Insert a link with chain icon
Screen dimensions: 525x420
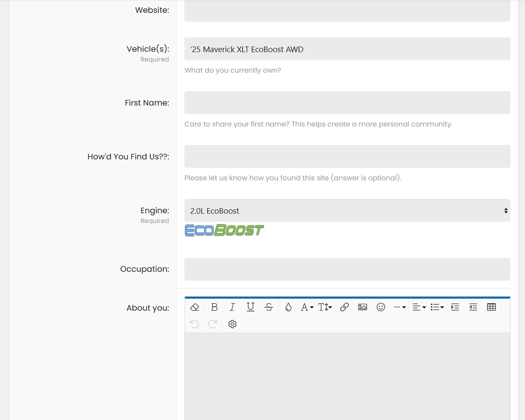(345, 307)
